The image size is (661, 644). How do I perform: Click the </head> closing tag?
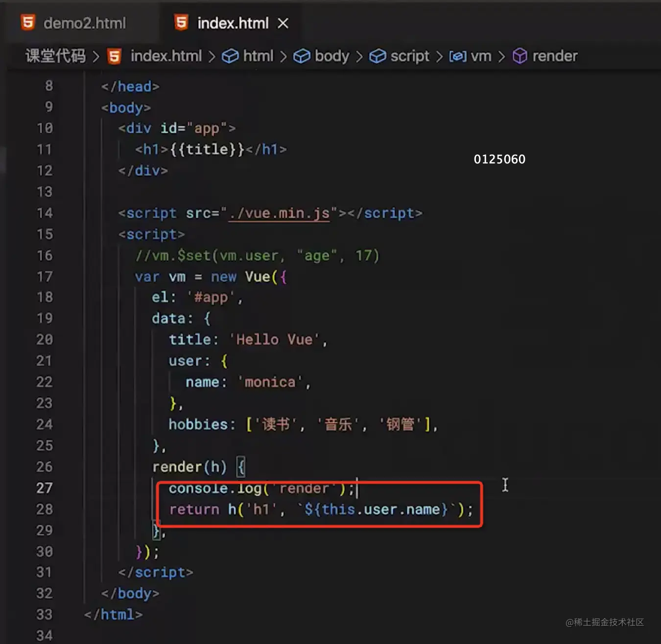pyautogui.click(x=130, y=87)
